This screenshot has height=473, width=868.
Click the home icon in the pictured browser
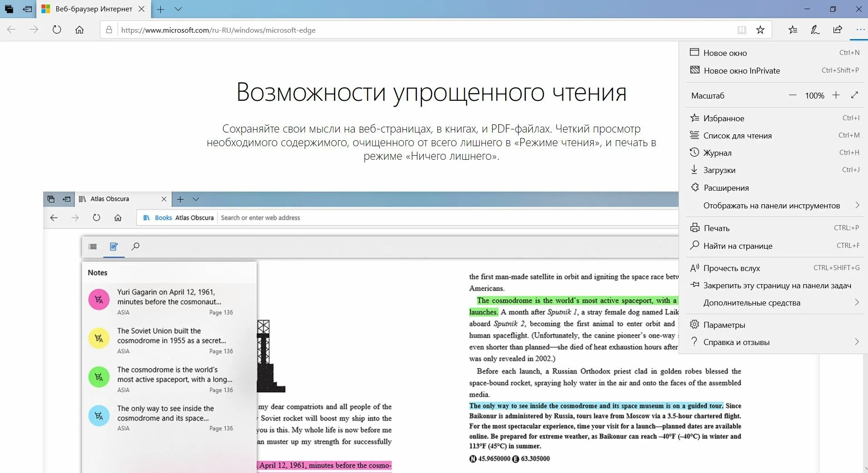pyautogui.click(x=118, y=217)
